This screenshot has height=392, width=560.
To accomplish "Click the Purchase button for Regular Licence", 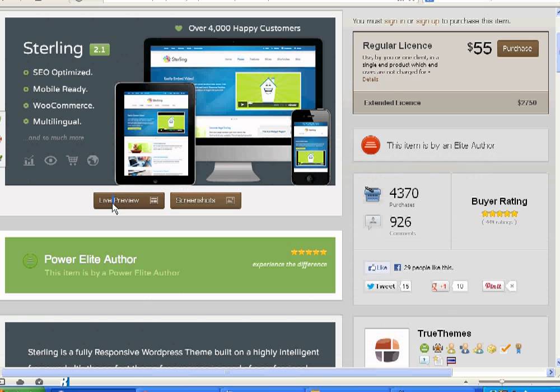I will pyautogui.click(x=517, y=49).
